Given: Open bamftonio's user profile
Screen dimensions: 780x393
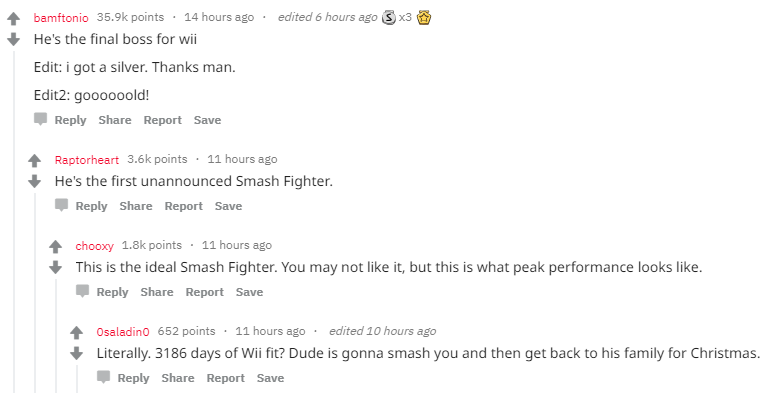Looking at the screenshot, I should [x=61, y=18].
